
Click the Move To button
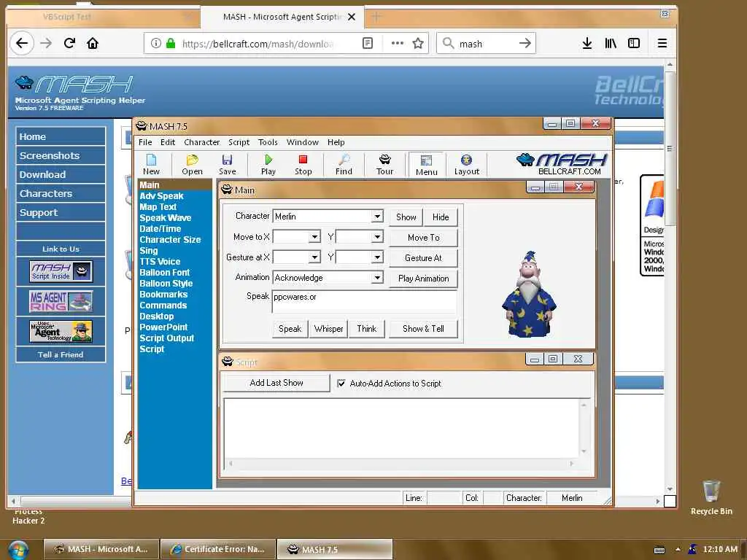coord(424,237)
